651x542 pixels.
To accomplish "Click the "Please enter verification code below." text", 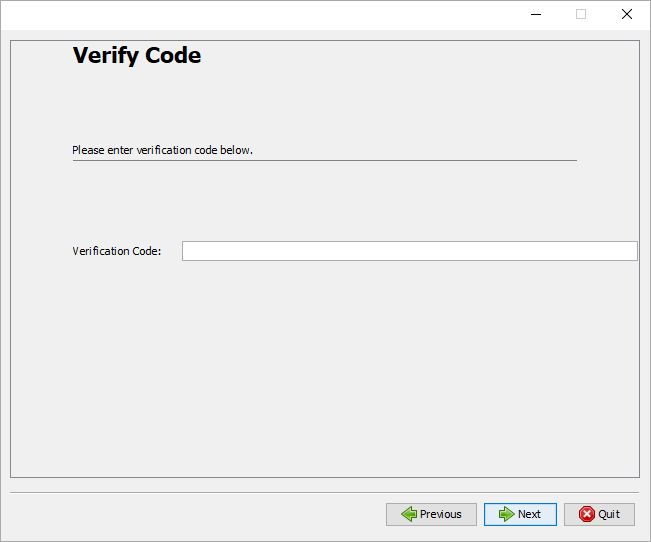I will pos(162,151).
